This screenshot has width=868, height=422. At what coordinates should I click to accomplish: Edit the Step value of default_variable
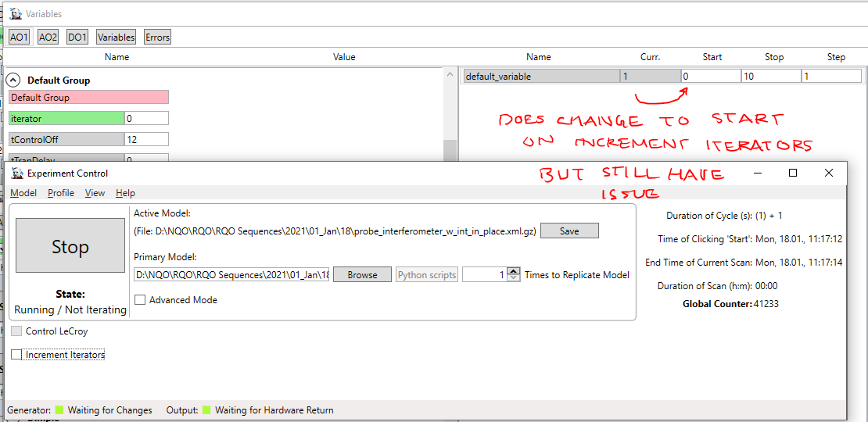click(831, 77)
